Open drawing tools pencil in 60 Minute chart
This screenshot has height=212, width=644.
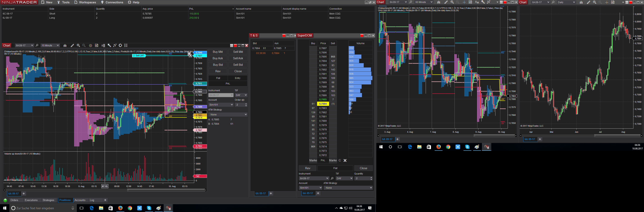446,2
